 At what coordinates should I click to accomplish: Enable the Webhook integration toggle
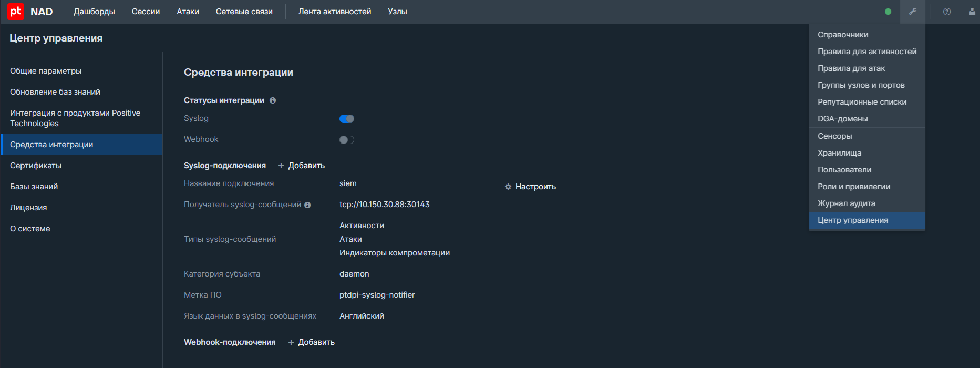(347, 140)
